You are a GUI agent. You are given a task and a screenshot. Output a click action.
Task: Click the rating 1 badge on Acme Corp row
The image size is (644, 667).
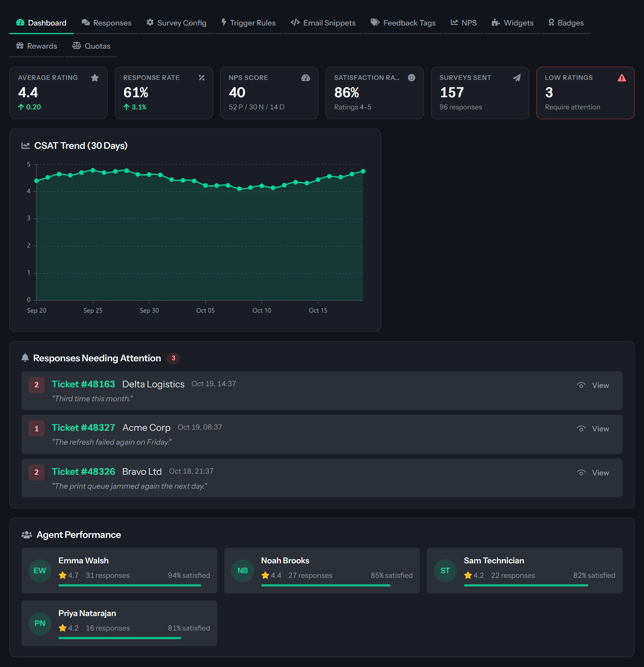tap(36, 429)
